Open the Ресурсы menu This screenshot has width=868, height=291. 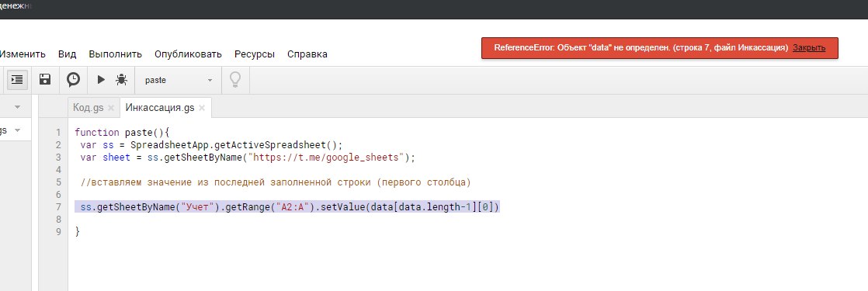tap(255, 54)
